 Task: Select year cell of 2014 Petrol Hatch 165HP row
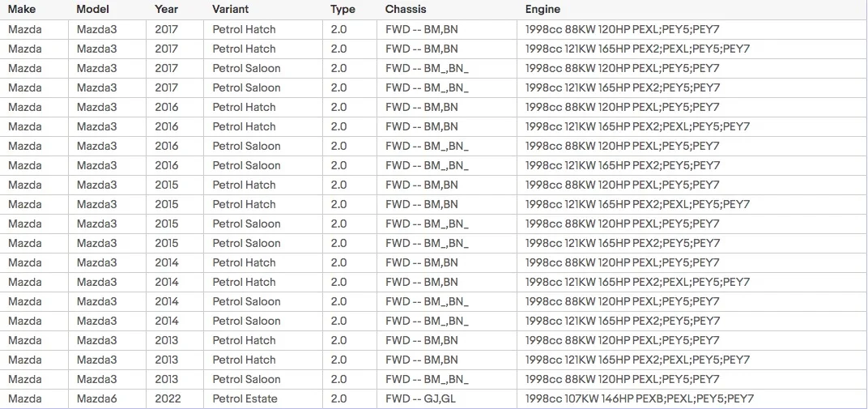pyautogui.click(x=175, y=283)
